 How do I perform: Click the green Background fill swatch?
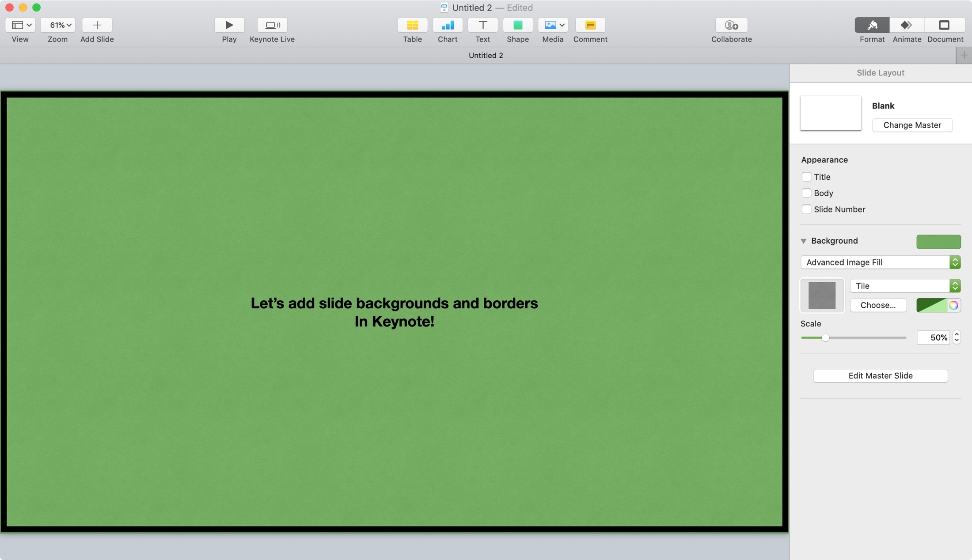pos(938,242)
